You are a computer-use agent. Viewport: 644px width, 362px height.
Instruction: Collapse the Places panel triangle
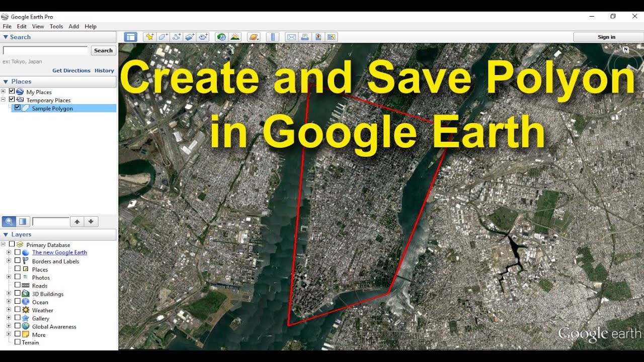pos(6,81)
